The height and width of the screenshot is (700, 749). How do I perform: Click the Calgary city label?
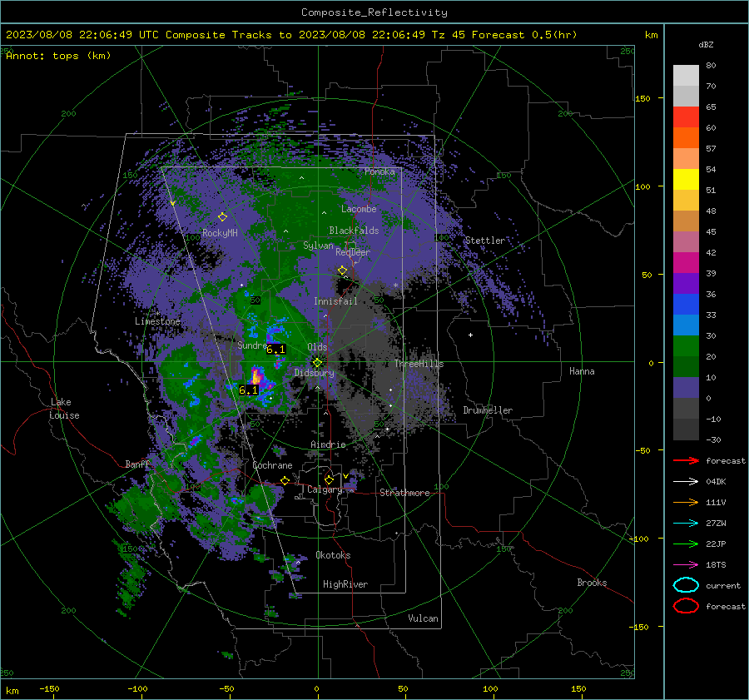point(325,489)
